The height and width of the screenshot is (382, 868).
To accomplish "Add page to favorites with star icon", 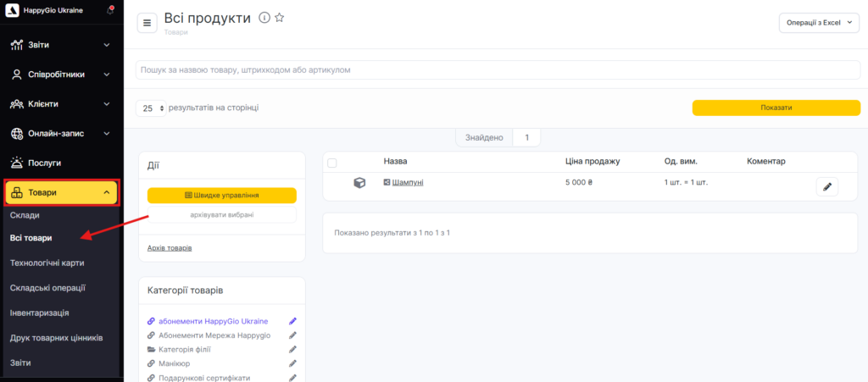I will [280, 18].
